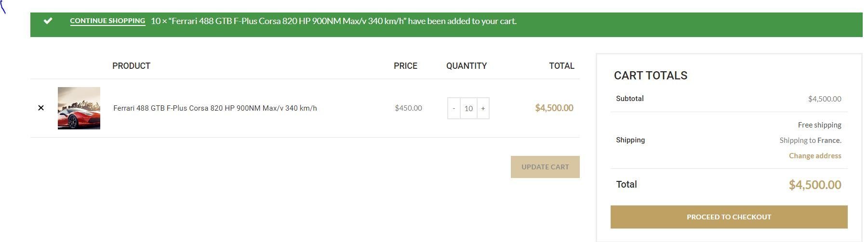Expand the Change address option

click(815, 156)
